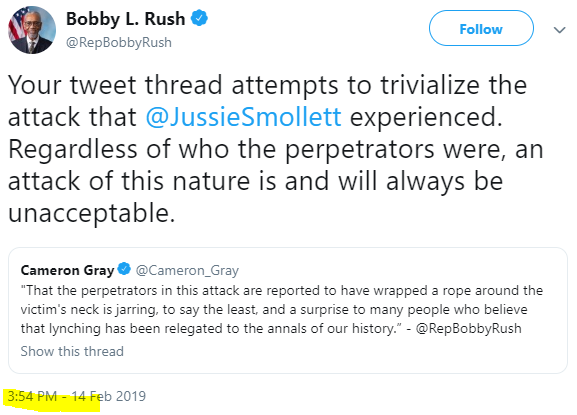Click Bobby L. Rush profile avatar
Viewport: 577px width, 415px height.
pyautogui.click(x=32, y=30)
